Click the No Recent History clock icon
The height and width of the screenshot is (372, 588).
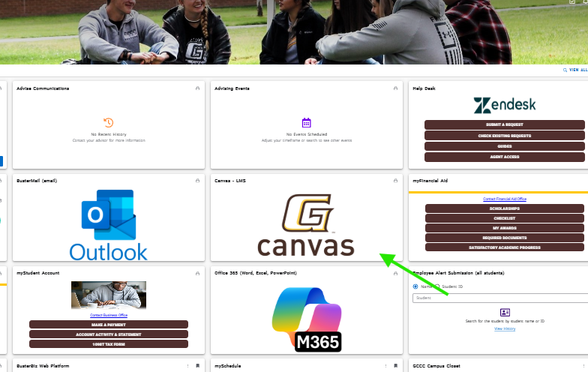[x=108, y=122]
